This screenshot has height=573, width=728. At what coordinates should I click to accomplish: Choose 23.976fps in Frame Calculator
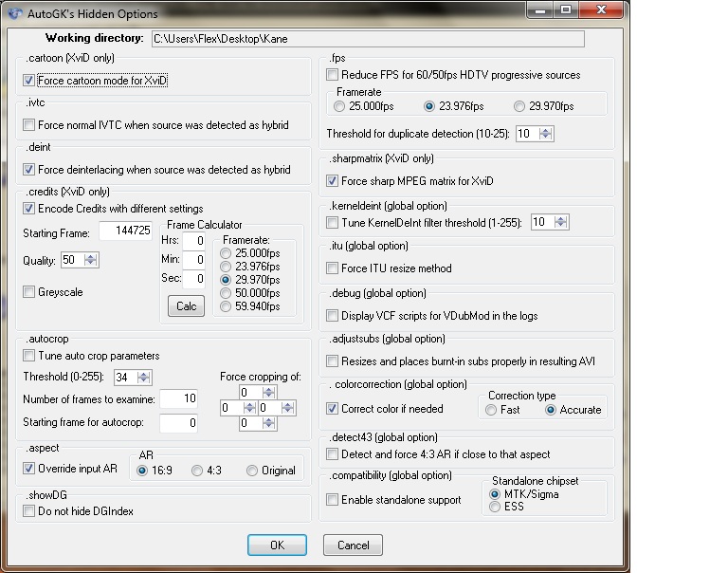click(226, 267)
